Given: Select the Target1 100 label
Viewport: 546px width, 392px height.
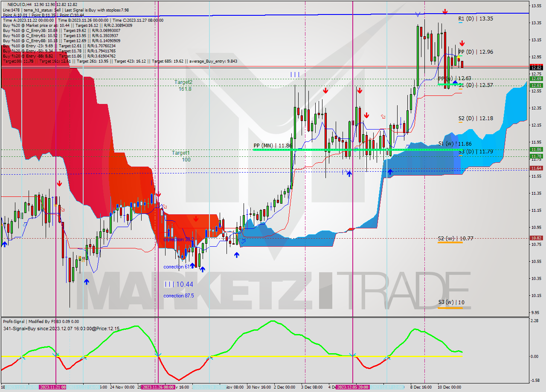Looking at the screenshot, I should (181, 156).
